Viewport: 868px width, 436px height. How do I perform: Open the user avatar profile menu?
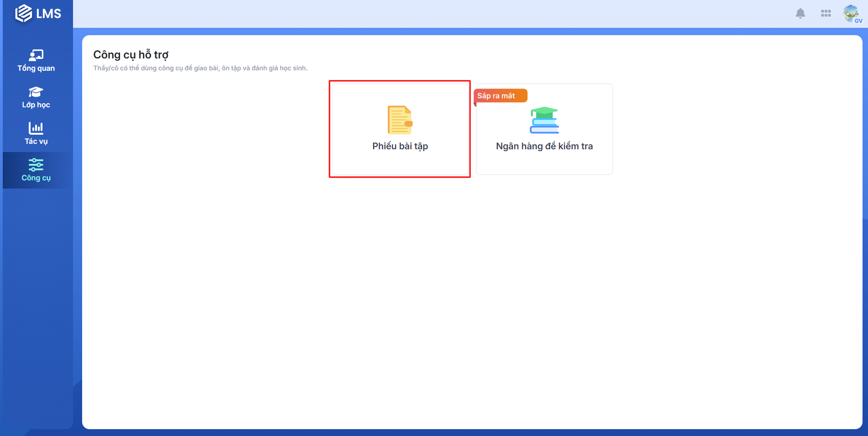point(850,12)
